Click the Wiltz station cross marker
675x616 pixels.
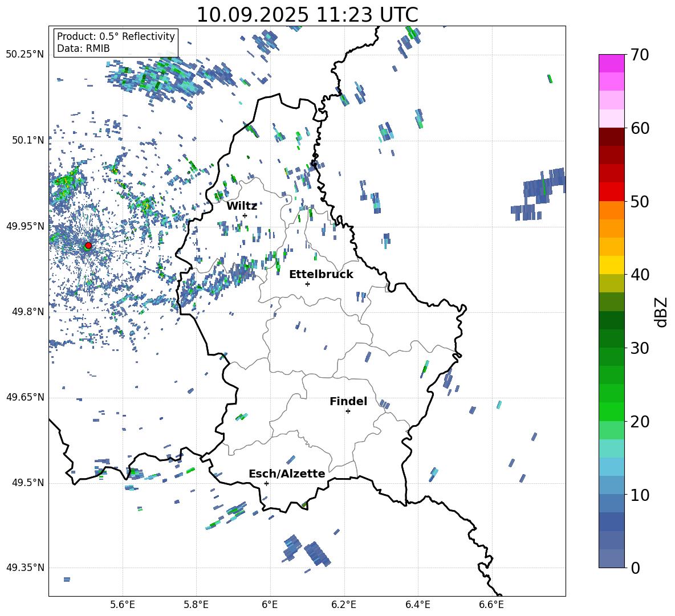(x=245, y=215)
